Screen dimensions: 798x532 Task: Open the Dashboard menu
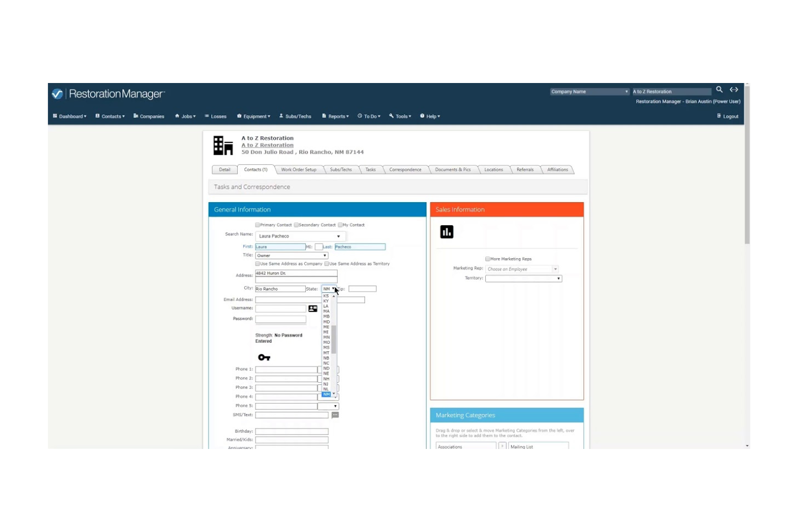tap(70, 116)
